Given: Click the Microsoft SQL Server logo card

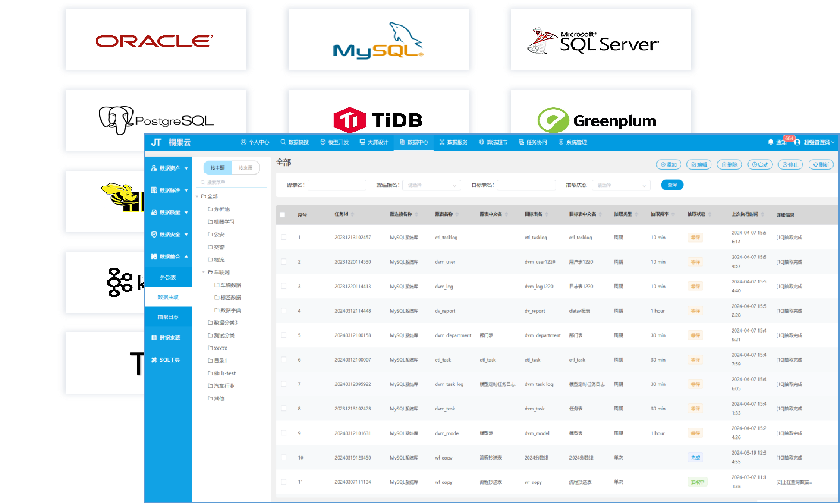Looking at the screenshot, I should pyautogui.click(x=601, y=40).
